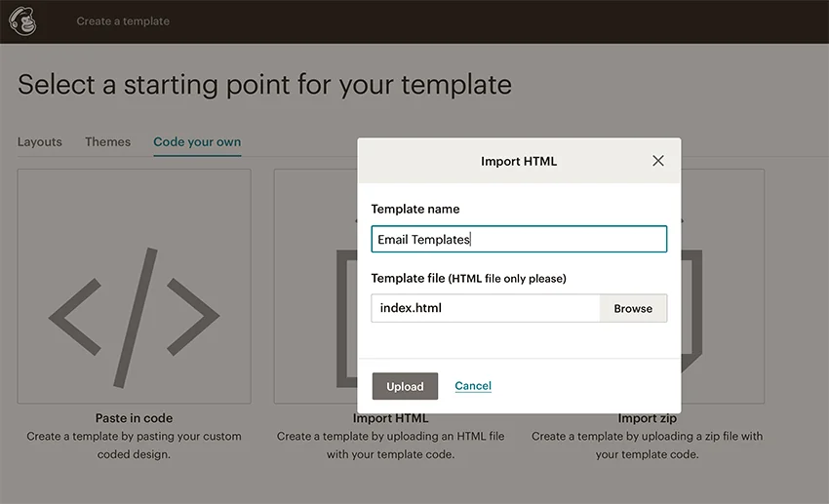The height and width of the screenshot is (504, 829).
Task: Switch to the Layouts tab
Action: (x=40, y=141)
